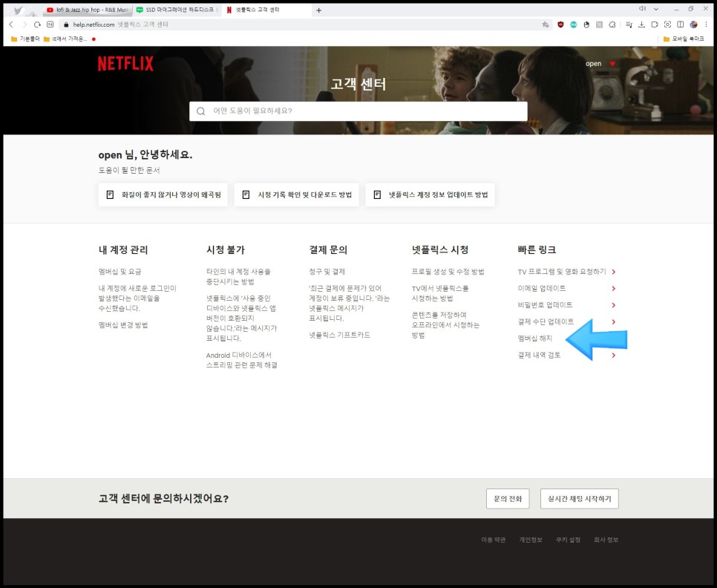Open 시청 기록 확인 및 다운로드 방법 article
Viewport: 717px width, 588px height.
click(x=296, y=195)
